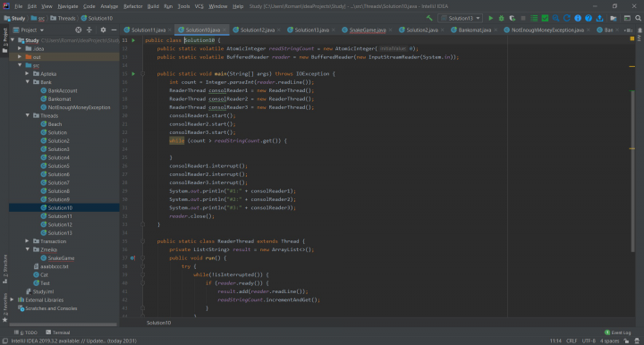Click the lock read-only icon in status bar
The width and height of the screenshot is (644, 345).
tap(626, 341)
